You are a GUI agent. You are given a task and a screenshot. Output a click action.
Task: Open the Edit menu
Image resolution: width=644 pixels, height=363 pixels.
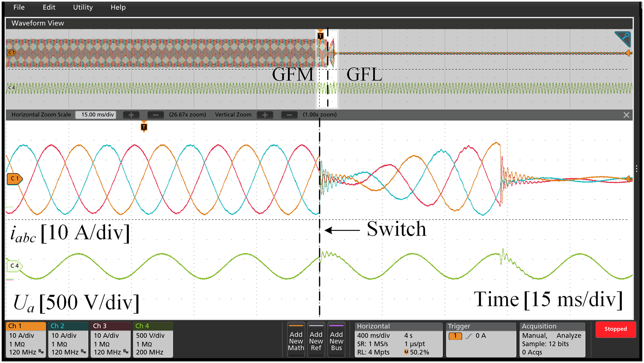[x=49, y=7]
